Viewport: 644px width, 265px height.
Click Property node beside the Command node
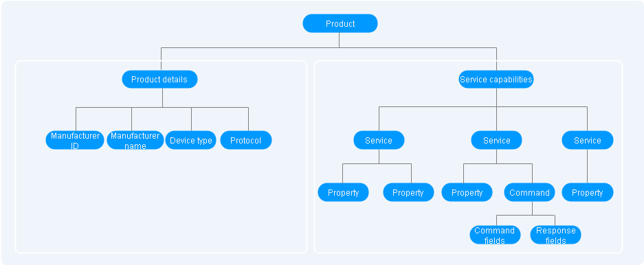click(467, 192)
